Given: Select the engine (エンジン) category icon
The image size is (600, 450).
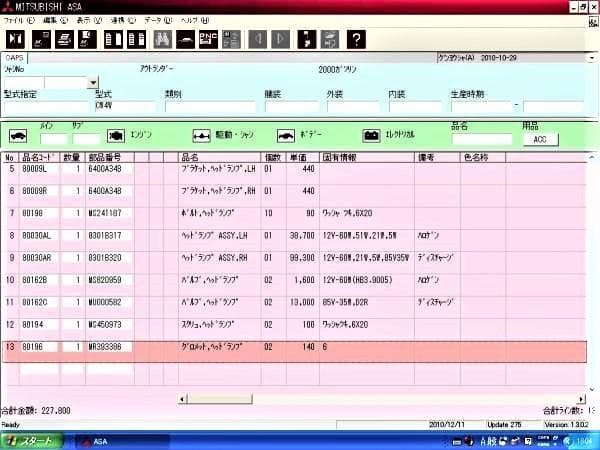Looking at the screenshot, I should 117,134.
